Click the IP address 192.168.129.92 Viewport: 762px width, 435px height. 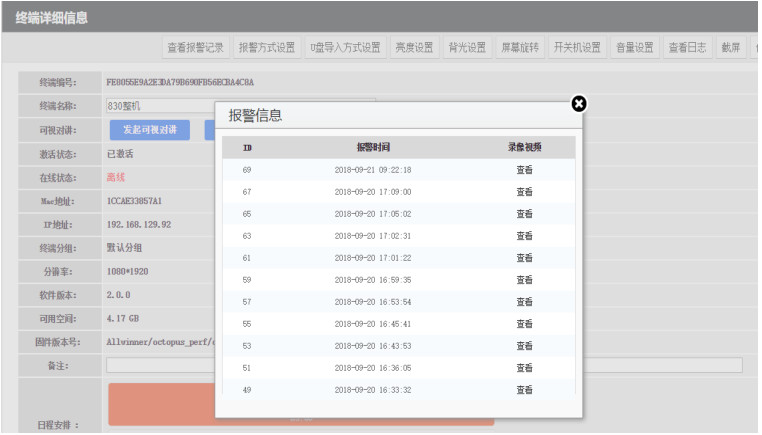(x=139, y=225)
